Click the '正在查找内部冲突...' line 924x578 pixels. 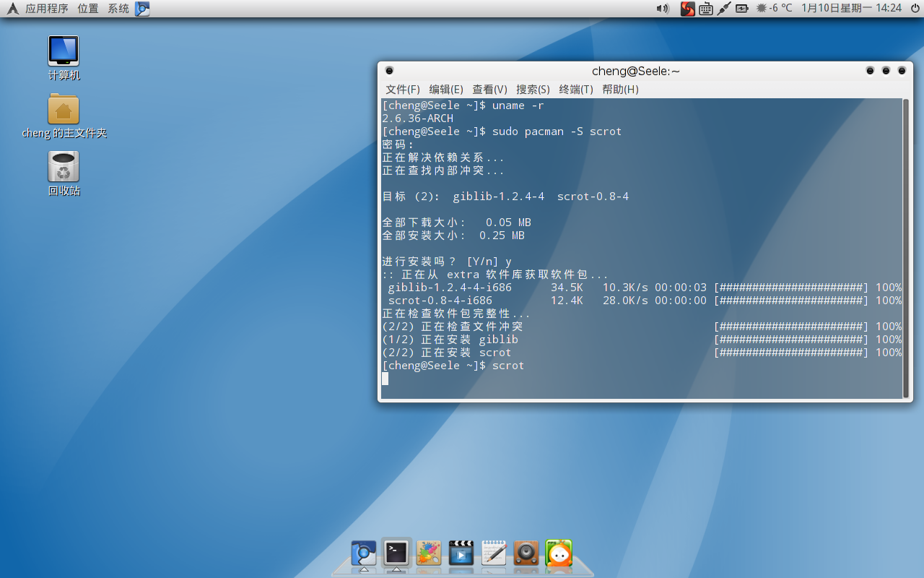tap(443, 171)
